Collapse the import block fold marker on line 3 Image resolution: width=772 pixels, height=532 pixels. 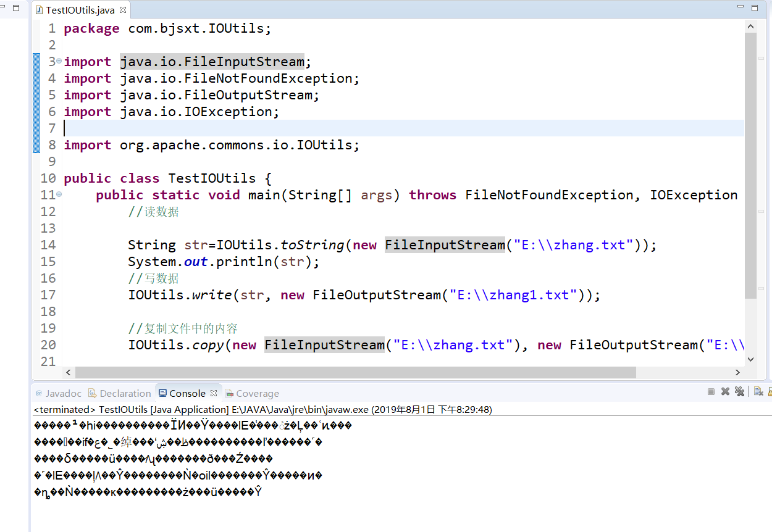coord(59,61)
